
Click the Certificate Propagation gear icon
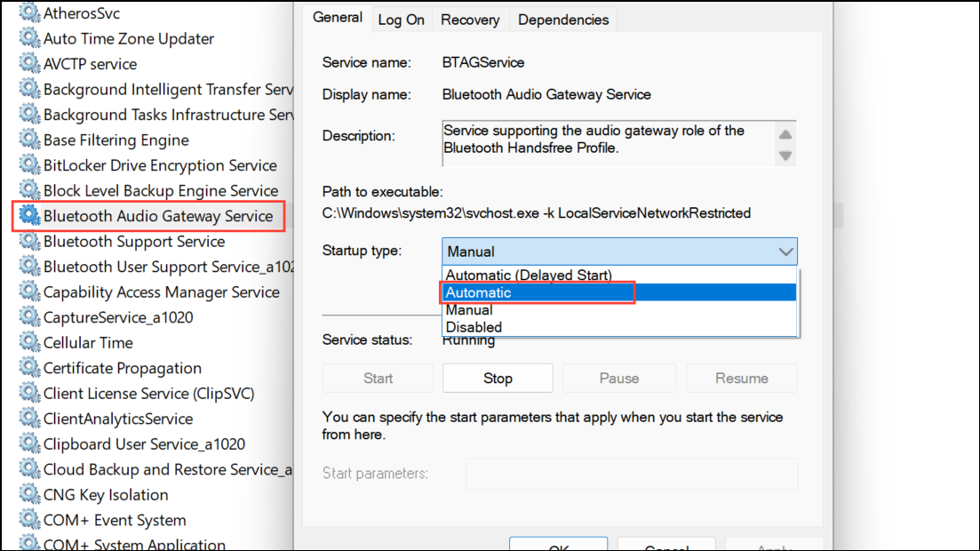coord(28,367)
